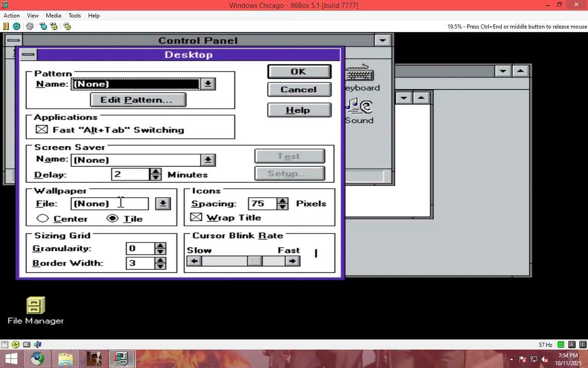Open the Help menu in 86Box
Image resolution: width=588 pixels, height=368 pixels.
coord(94,15)
